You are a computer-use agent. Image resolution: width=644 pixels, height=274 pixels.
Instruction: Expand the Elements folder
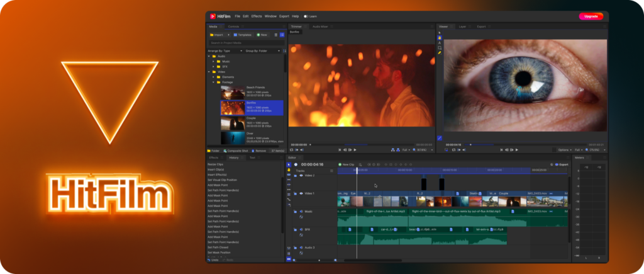click(214, 77)
